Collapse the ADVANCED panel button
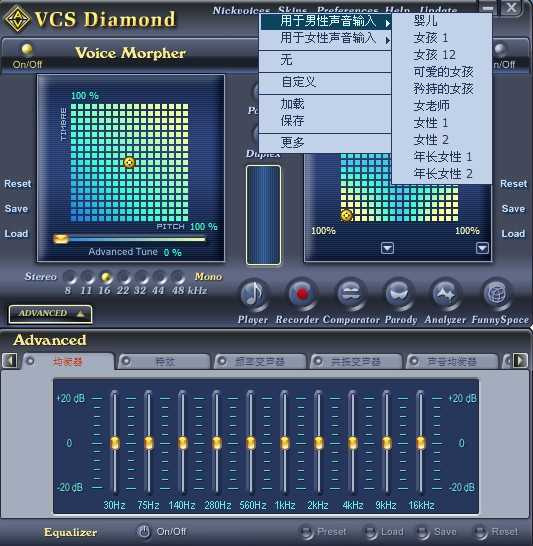 click(x=50, y=314)
